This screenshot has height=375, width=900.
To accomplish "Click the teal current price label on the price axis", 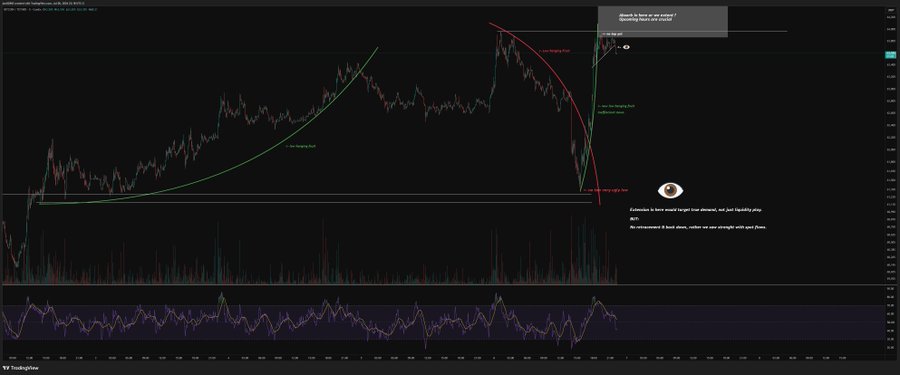I will [890, 55].
